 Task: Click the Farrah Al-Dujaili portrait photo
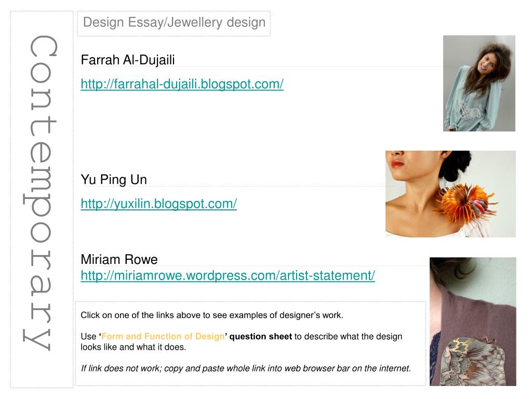[x=479, y=84]
